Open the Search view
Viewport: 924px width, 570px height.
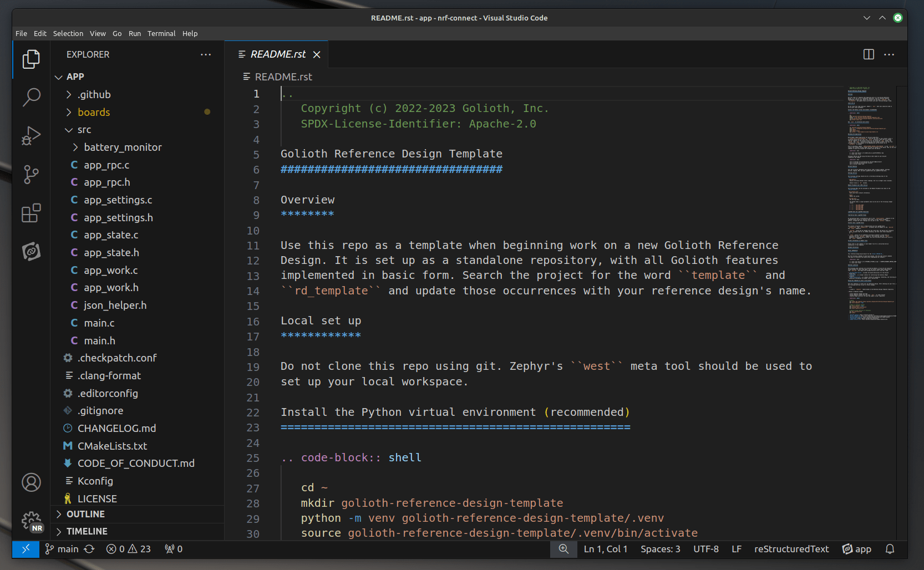(31, 98)
